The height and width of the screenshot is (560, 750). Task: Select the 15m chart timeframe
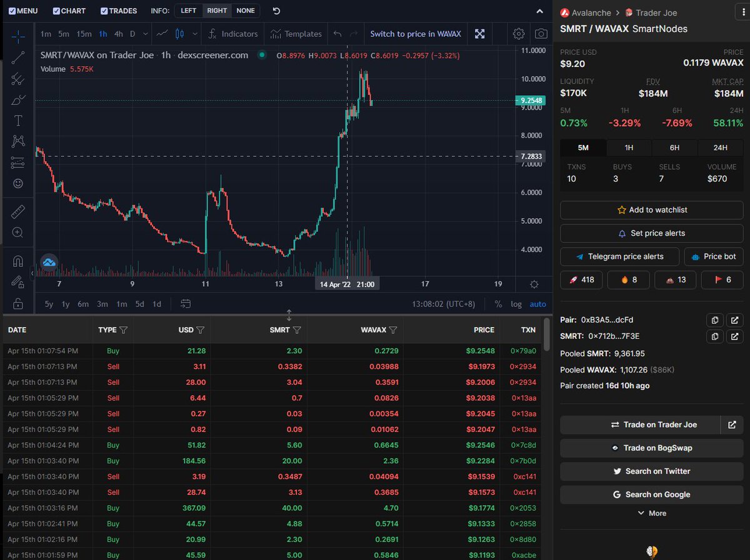point(84,34)
